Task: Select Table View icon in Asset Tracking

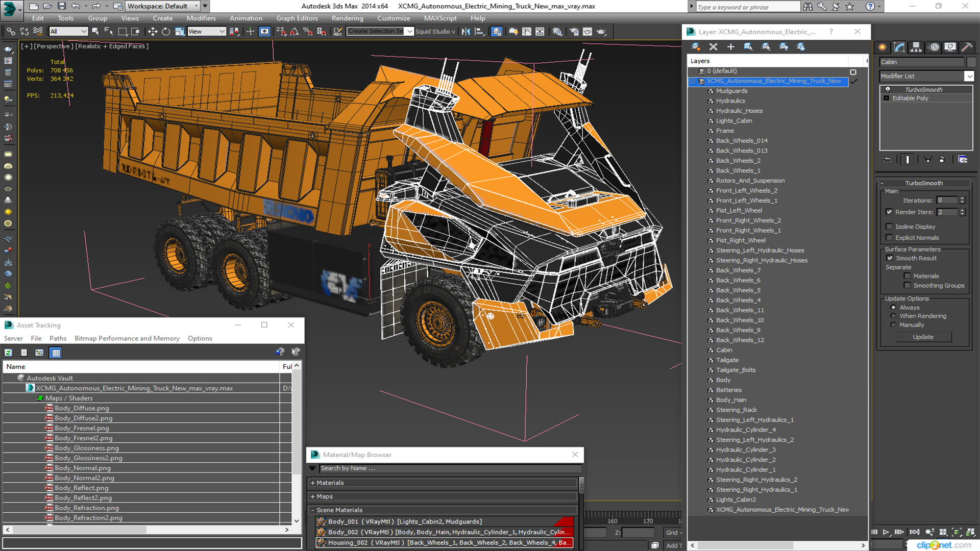Action: pos(56,353)
